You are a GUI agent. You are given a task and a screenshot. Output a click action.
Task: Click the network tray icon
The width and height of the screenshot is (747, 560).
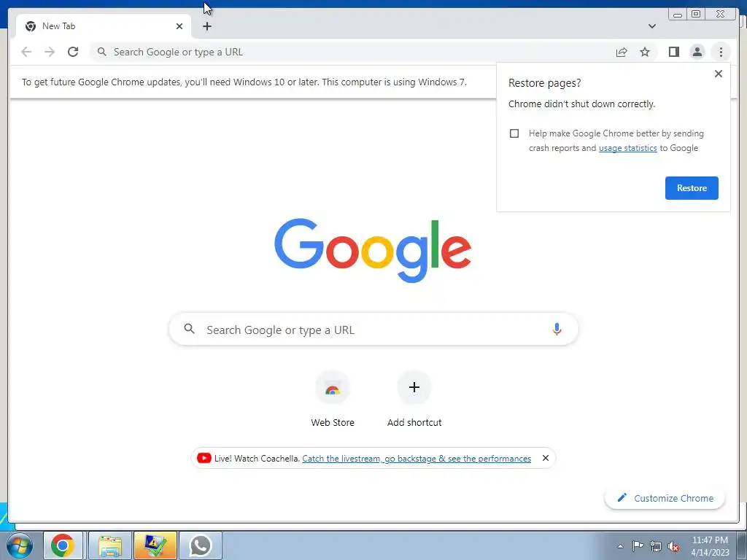[x=656, y=546]
